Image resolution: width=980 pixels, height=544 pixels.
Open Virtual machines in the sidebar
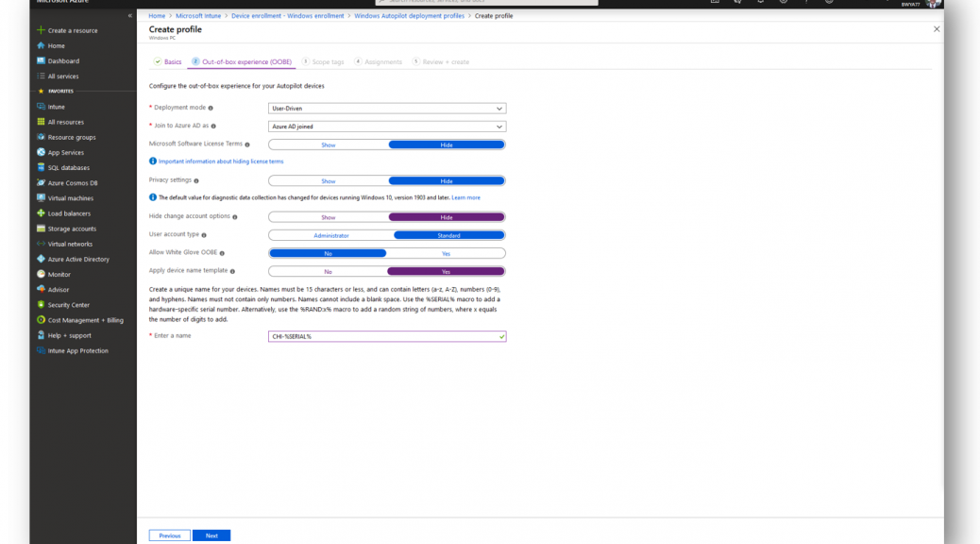[71, 198]
